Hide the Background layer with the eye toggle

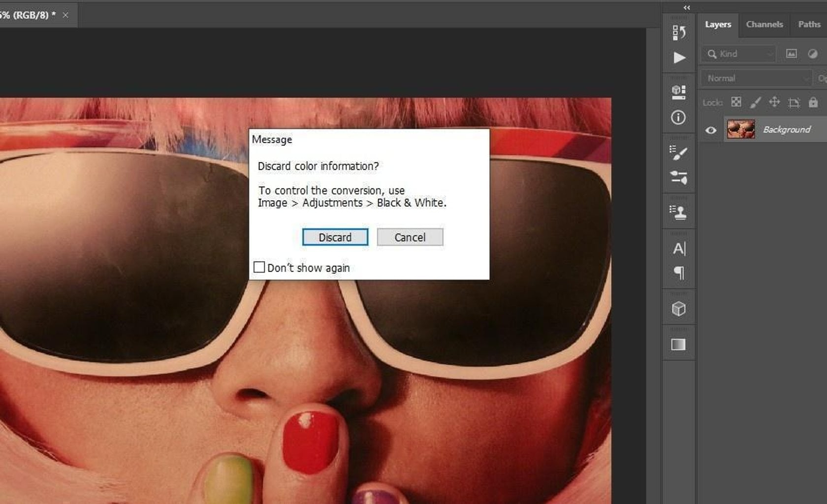tap(711, 129)
